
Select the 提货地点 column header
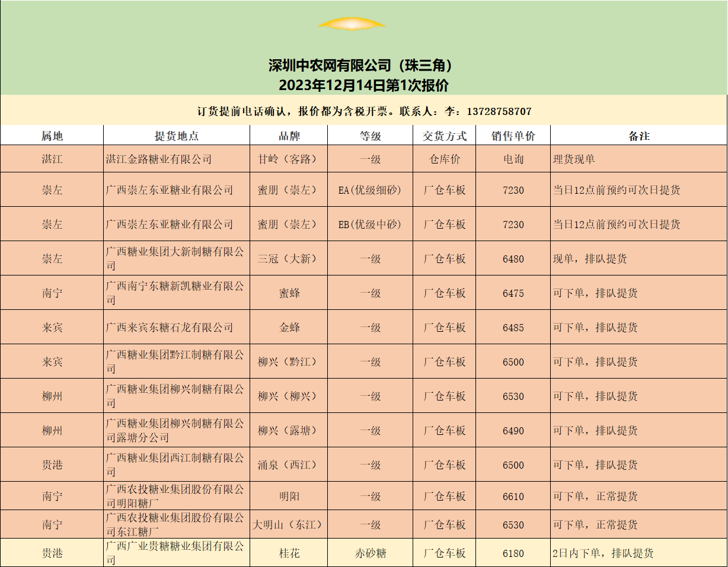click(x=177, y=136)
